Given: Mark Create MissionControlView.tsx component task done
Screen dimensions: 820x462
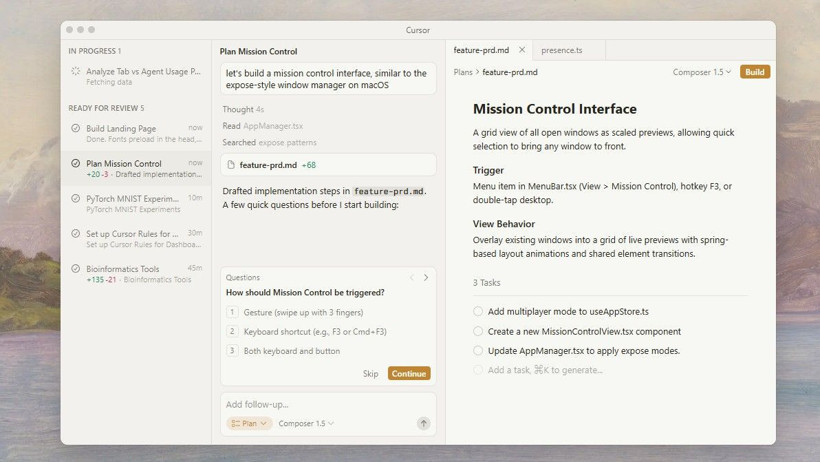Looking at the screenshot, I should tap(478, 331).
